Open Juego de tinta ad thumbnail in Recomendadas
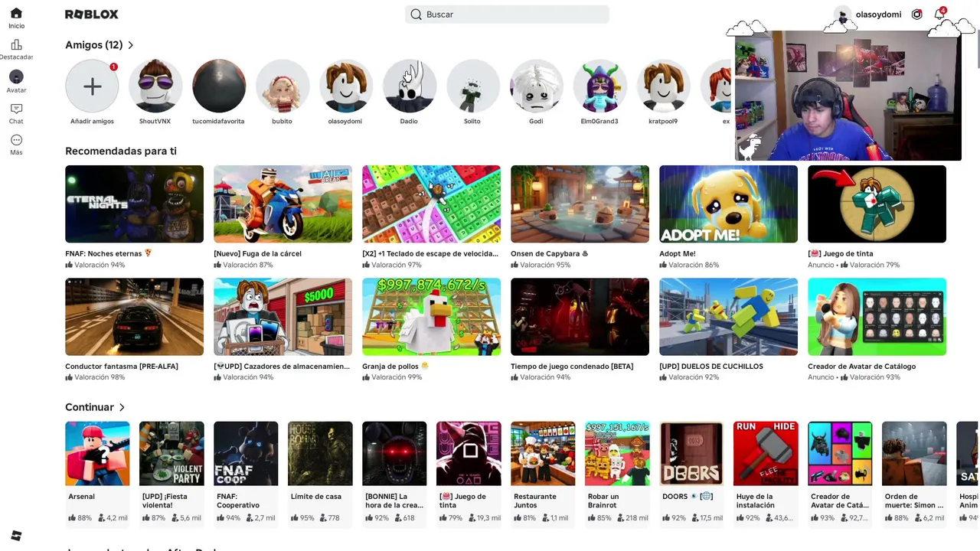This screenshot has width=980, height=551. [x=877, y=204]
